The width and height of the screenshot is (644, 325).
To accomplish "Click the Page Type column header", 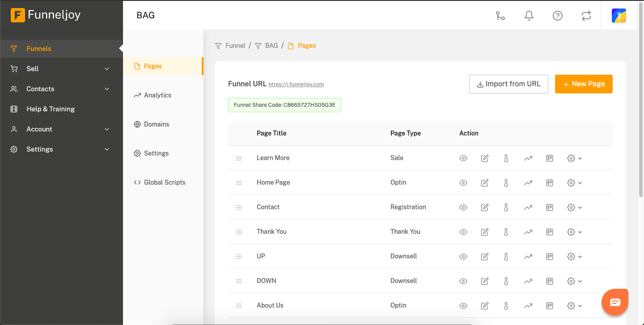I will [406, 133].
